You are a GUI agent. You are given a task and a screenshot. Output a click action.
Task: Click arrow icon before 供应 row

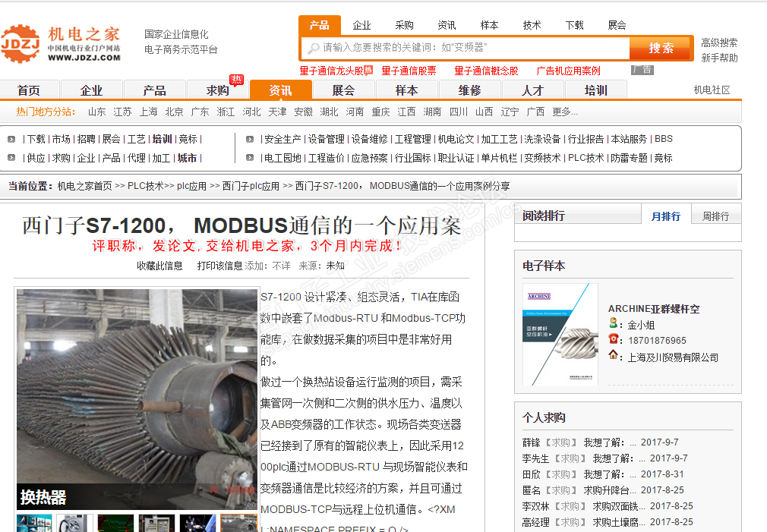(11, 157)
